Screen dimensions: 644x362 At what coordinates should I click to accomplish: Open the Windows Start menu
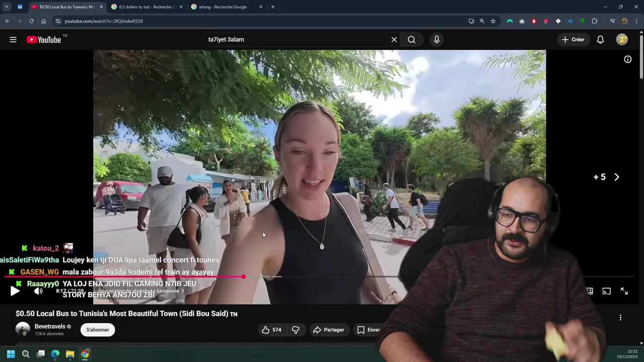11,354
